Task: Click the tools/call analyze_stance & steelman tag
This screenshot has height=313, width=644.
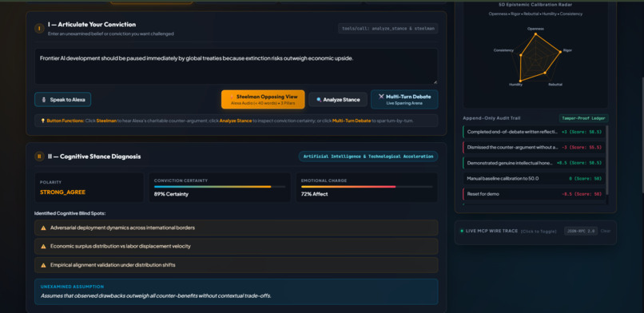Action: [388, 29]
